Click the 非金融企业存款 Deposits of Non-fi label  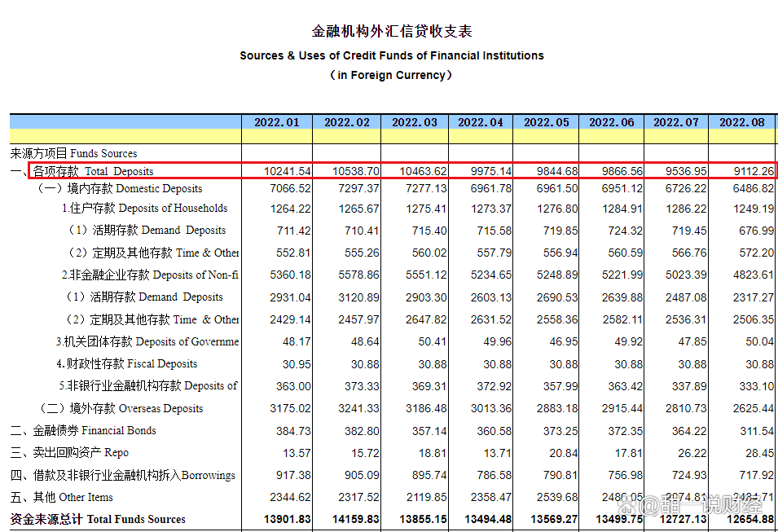[x=150, y=275]
